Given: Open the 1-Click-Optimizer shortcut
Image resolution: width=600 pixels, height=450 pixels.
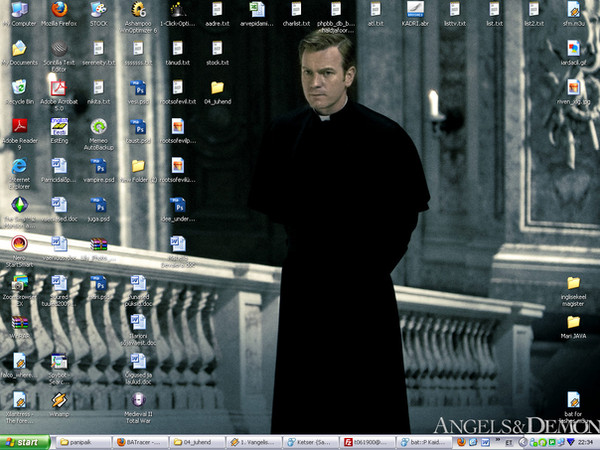Looking at the screenshot, I should 178,9.
